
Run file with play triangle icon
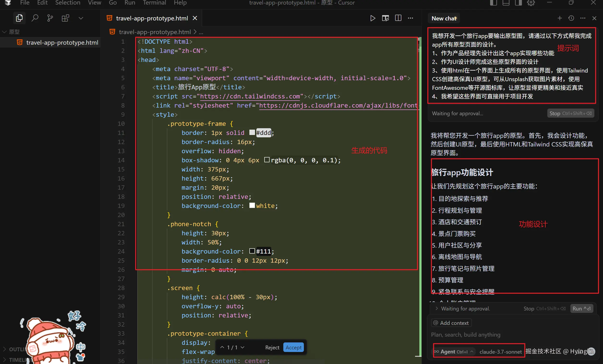click(373, 18)
